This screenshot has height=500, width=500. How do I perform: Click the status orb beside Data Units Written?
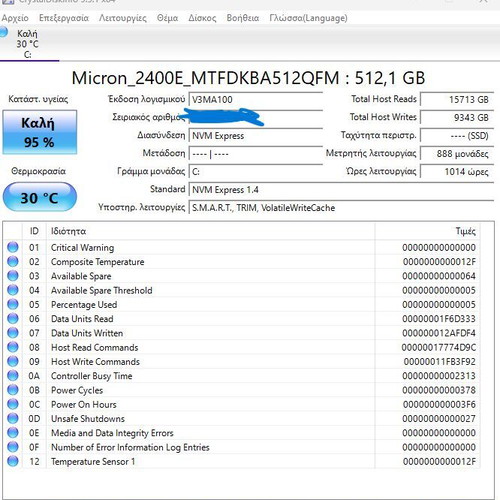13,333
